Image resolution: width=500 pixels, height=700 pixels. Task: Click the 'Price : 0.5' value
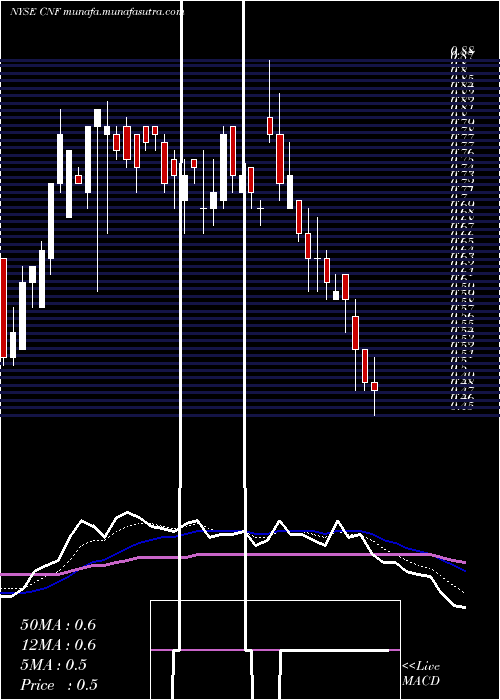coord(59,685)
